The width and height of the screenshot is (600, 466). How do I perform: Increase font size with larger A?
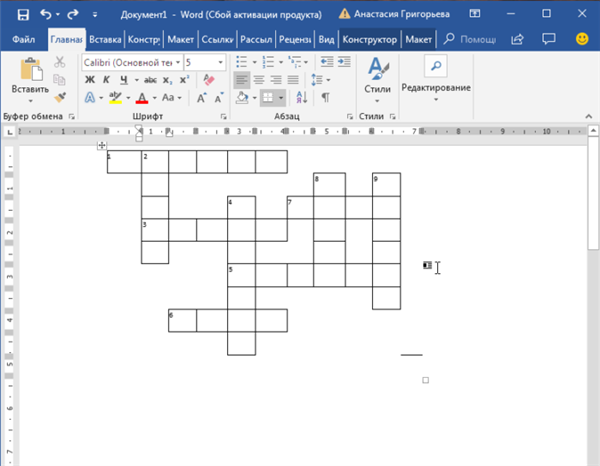coord(201,98)
